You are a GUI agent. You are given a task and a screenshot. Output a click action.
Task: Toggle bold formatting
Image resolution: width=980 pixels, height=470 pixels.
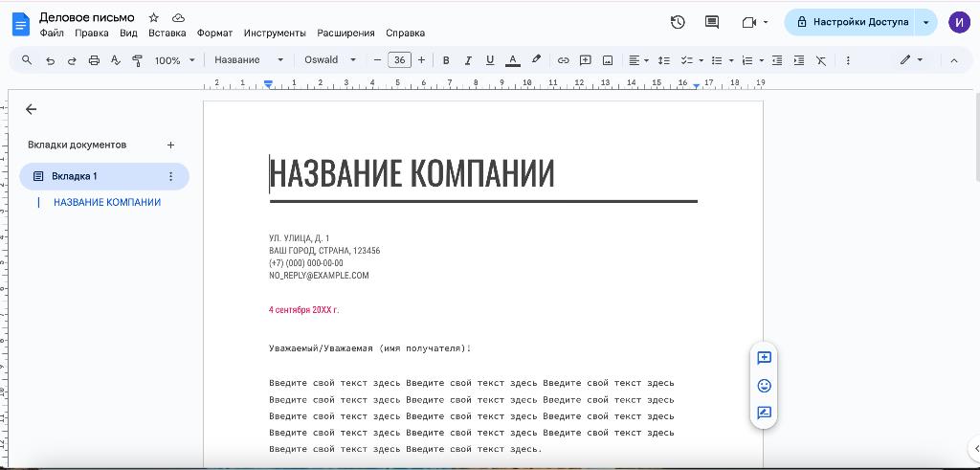pyautogui.click(x=446, y=60)
